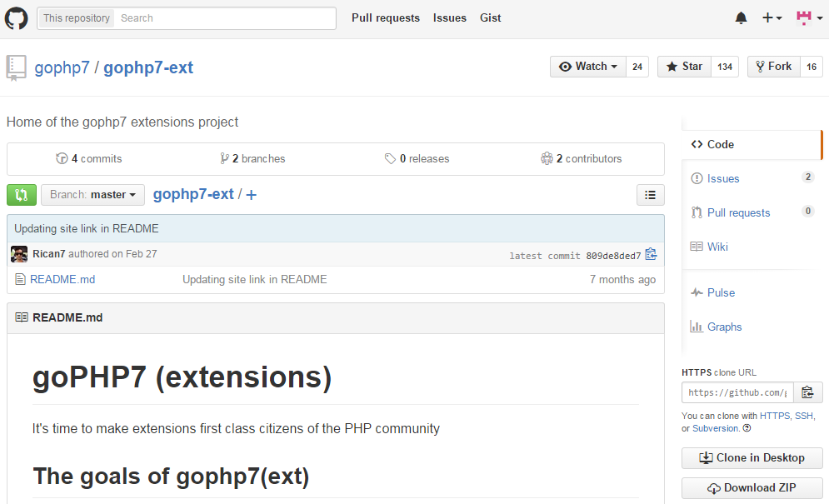Image resolution: width=829 pixels, height=504 pixels.
Task: Copy the latest commit SHA clipboard icon
Action: tap(652, 254)
